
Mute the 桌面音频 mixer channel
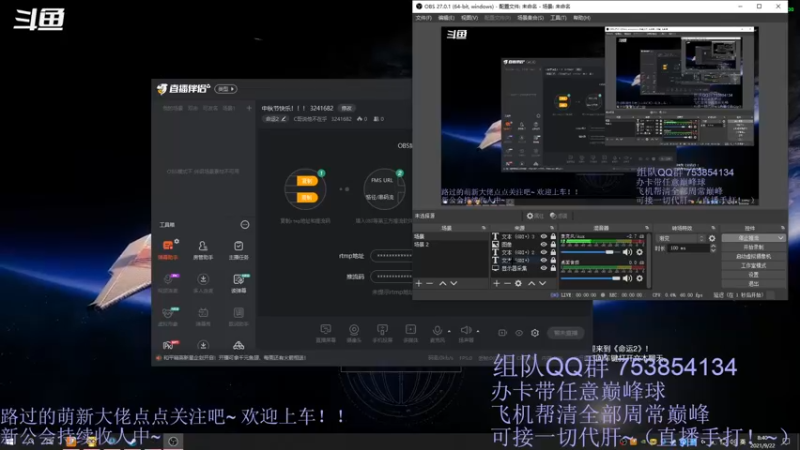[627, 278]
